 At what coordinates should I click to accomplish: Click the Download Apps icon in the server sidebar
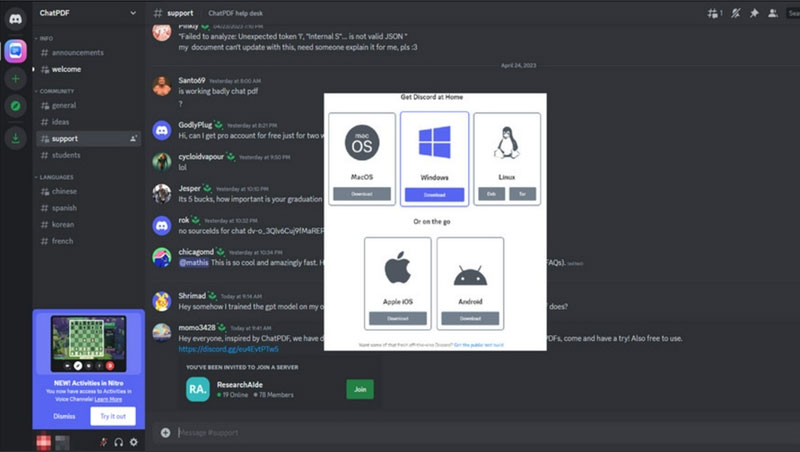tap(15, 138)
